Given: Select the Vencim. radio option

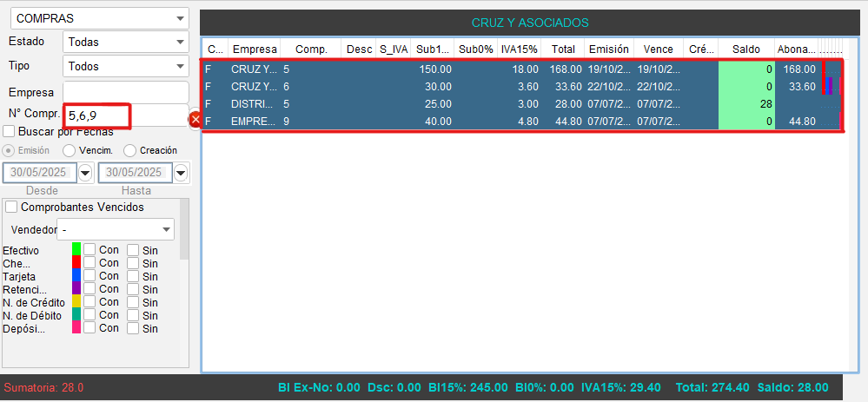Looking at the screenshot, I should pyautogui.click(x=70, y=151).
